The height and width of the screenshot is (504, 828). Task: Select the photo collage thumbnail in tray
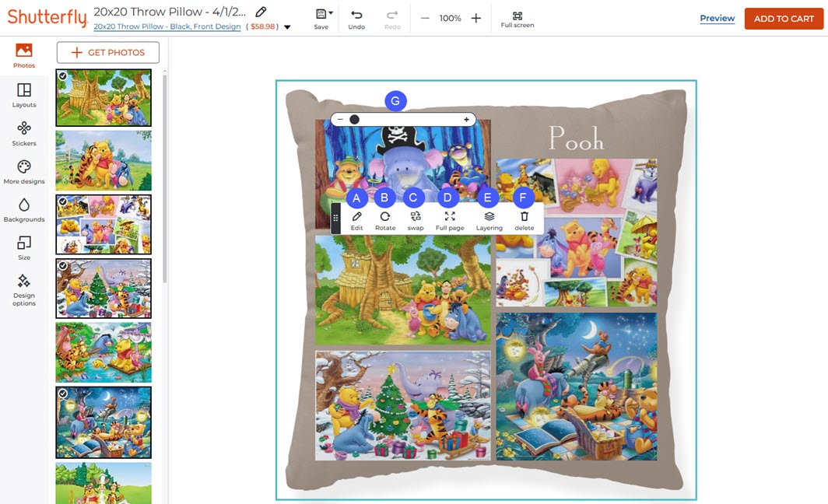103,224
